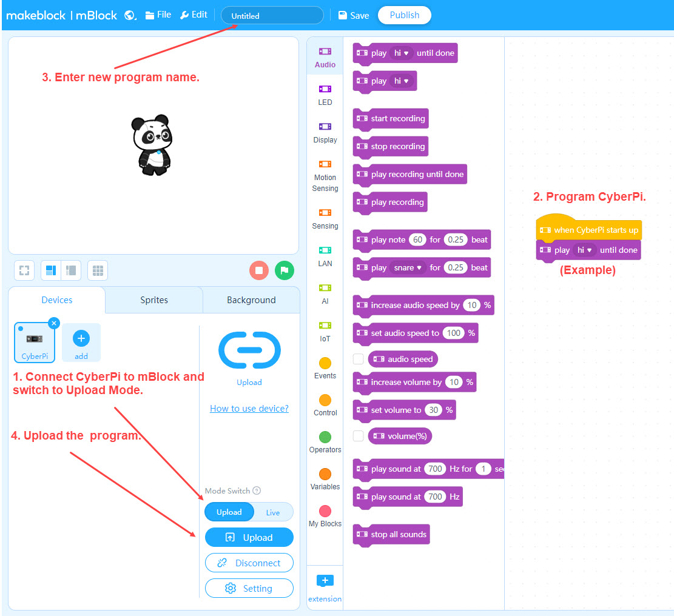Open the extension library

[x=325, y=588]
